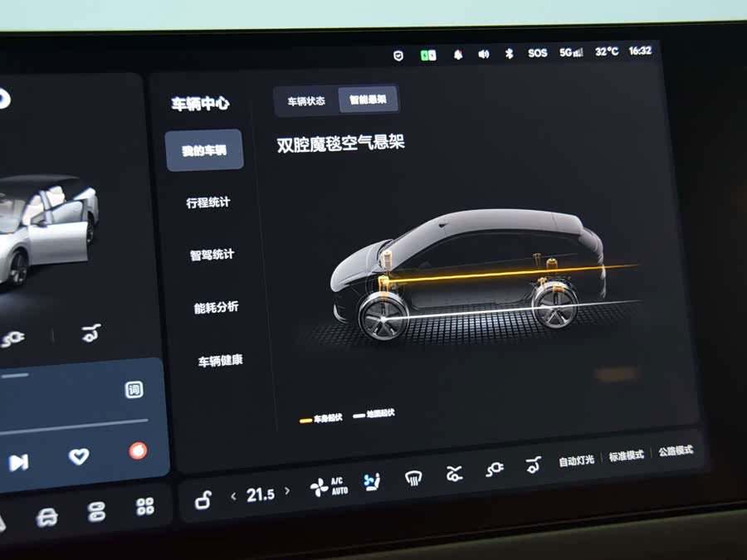Tap the red music app icon
The image size is (747, 560).
pos(138,451)
